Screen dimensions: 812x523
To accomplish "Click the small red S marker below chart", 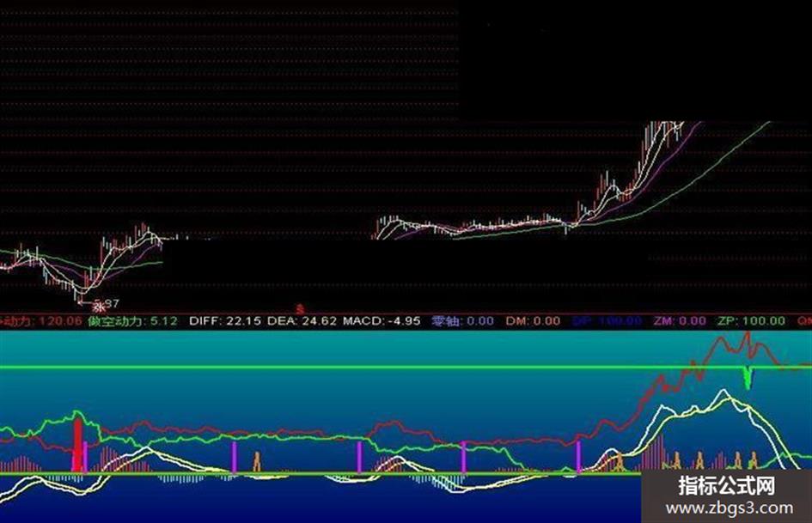I will pyautogui.click(x=299, y=308).
